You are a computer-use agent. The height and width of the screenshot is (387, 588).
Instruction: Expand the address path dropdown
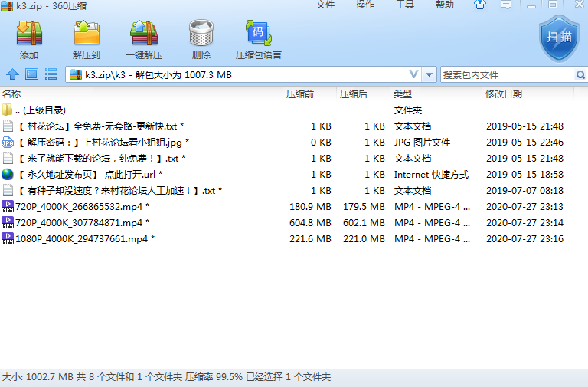click(x=413, y=74)
